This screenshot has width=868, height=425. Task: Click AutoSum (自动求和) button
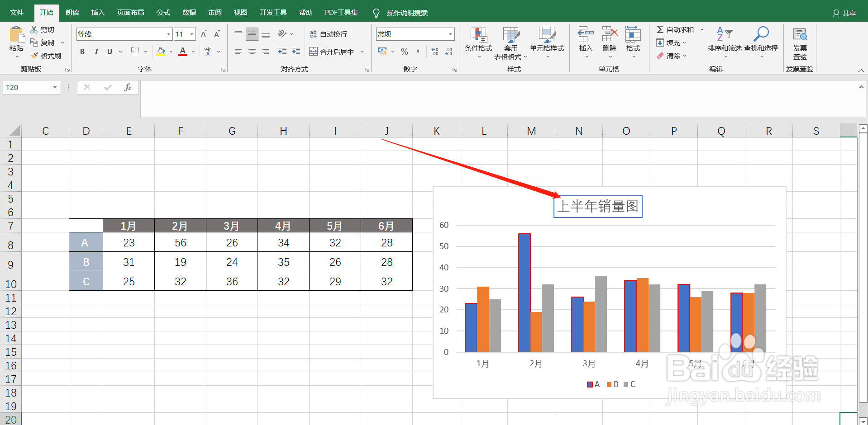point(675,29)
